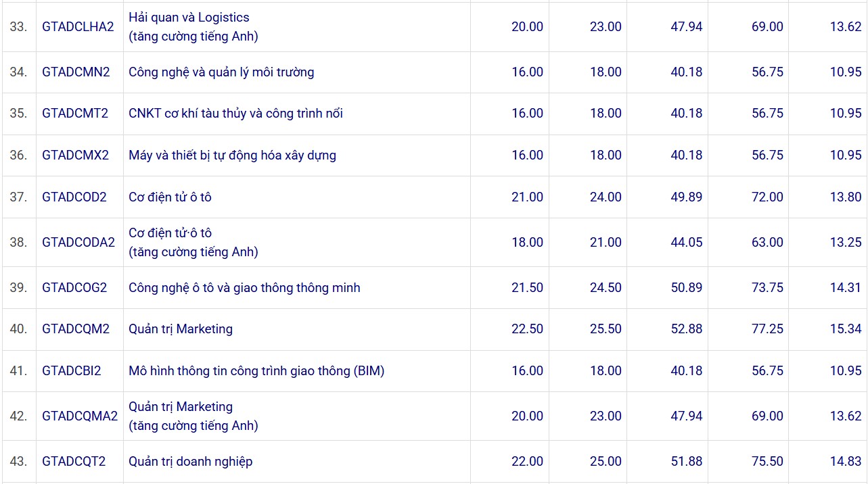Select the GTADCODA2 code cell
Screen dimensions: 868x484
point(78,243)
